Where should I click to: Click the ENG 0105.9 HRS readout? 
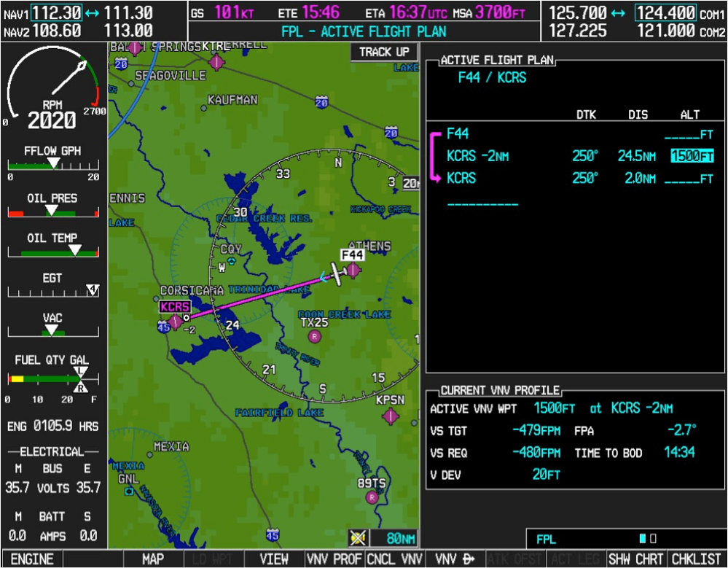coord(52,426)
